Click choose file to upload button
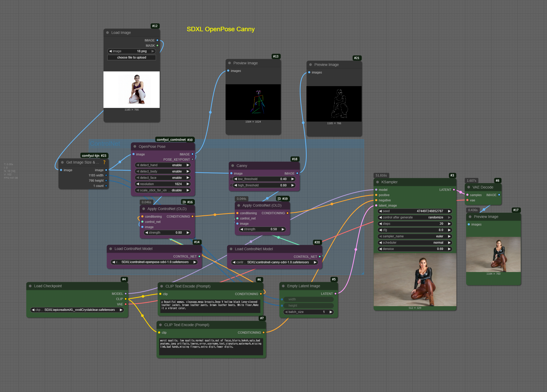 click(x=132, y=58)
